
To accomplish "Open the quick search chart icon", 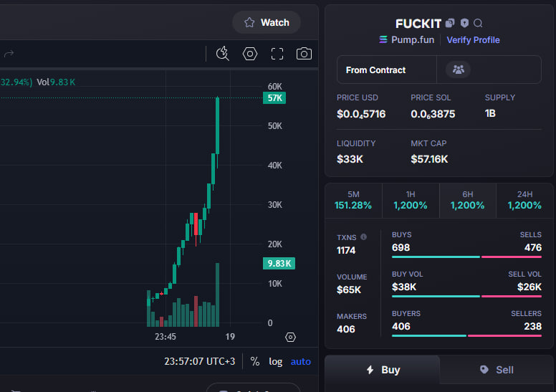I will click(x=223, y=54).
